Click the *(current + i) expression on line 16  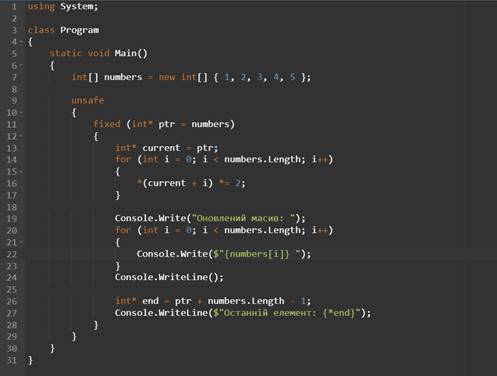(x=175, y=183)
